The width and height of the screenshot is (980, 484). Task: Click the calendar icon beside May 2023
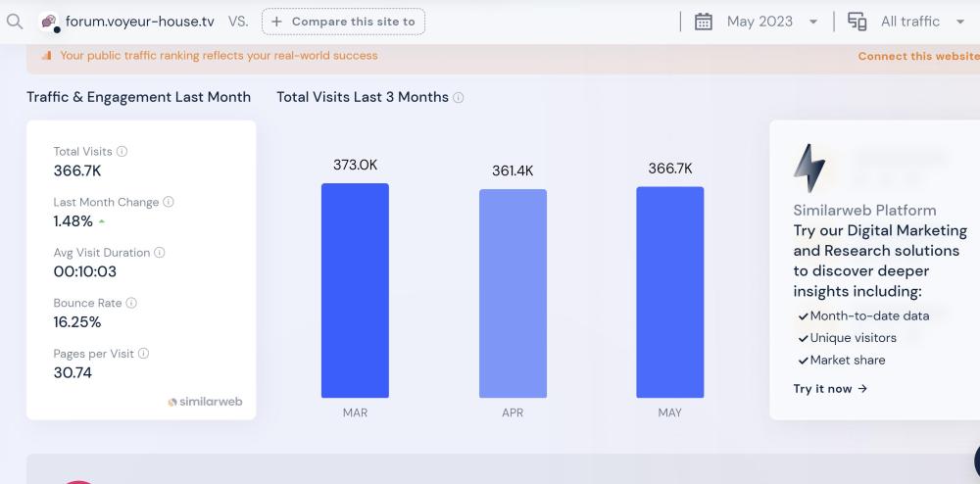(x=704, y=22)
